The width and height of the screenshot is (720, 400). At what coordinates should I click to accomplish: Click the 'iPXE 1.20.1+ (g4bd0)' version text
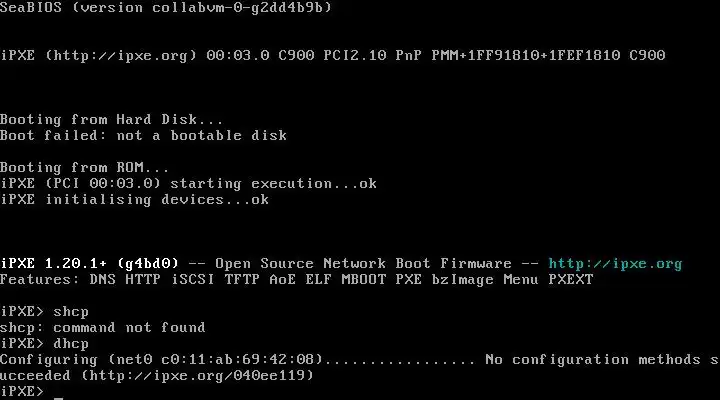click(x=89, y=264)
